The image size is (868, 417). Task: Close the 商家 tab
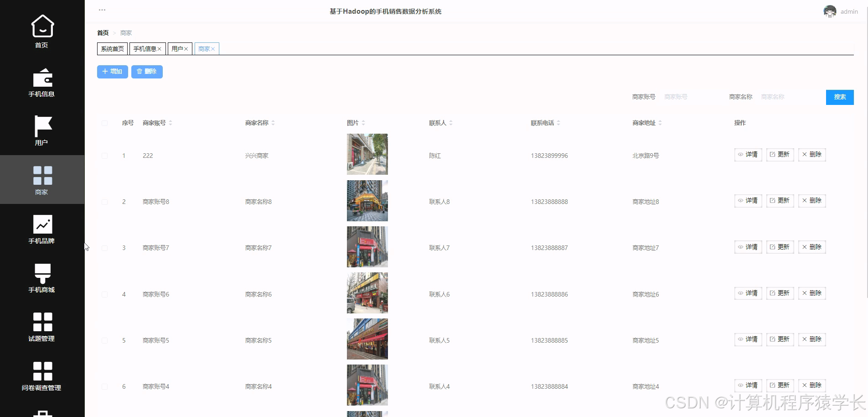tap(213, 49)
